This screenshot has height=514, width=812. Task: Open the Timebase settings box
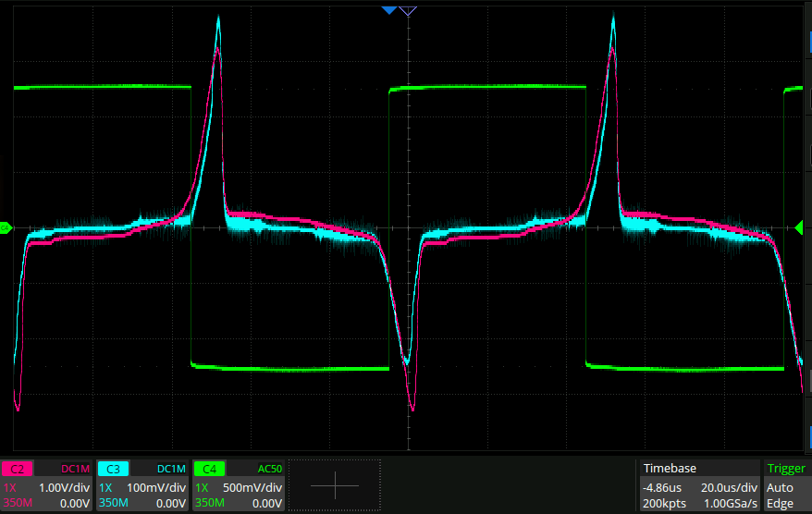click(699, 485)
